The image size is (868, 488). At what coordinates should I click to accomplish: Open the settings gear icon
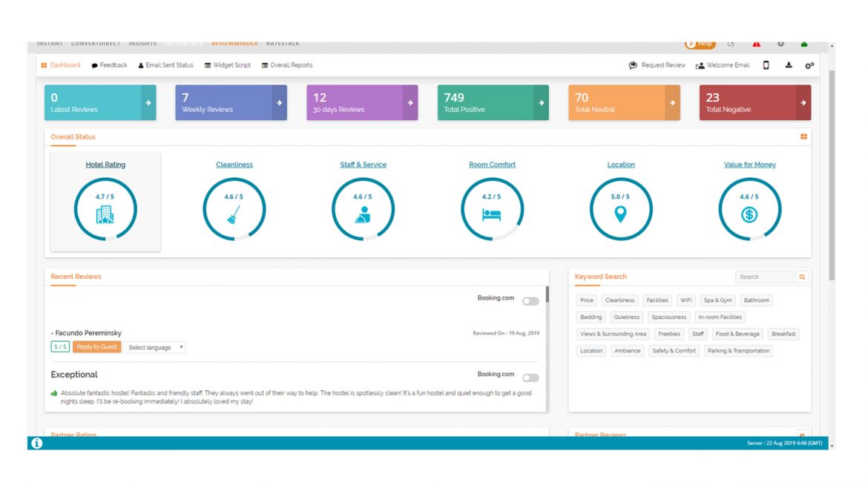tap(809, 65)
